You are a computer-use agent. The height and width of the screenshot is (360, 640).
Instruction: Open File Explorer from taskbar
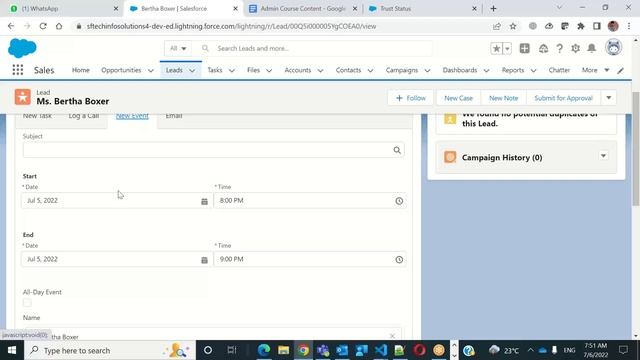283,350
